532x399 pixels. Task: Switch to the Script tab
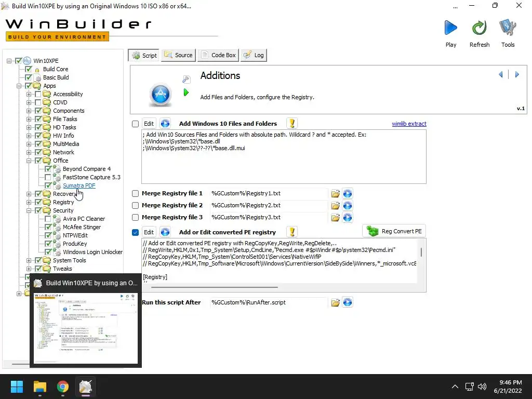coord(144,55)
